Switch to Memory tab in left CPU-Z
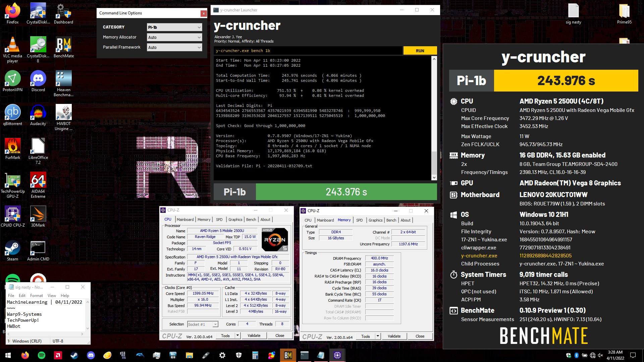The height and width of the screenshot is (362, 644). (x=204, y=220)
